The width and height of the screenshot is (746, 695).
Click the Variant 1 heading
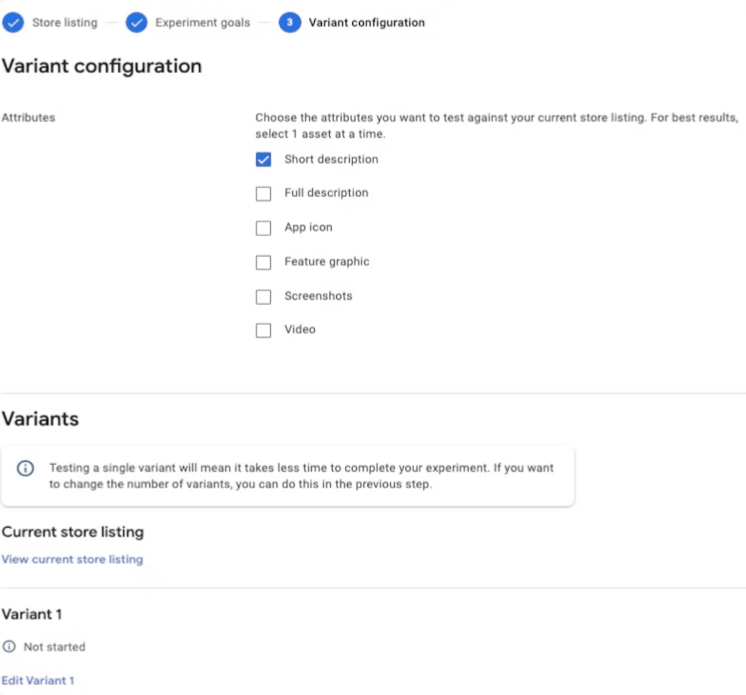[32, 614]
